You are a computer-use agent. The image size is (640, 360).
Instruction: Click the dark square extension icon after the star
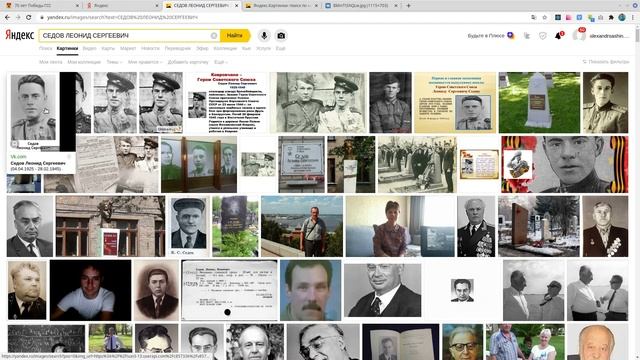(x=558, y=18)
